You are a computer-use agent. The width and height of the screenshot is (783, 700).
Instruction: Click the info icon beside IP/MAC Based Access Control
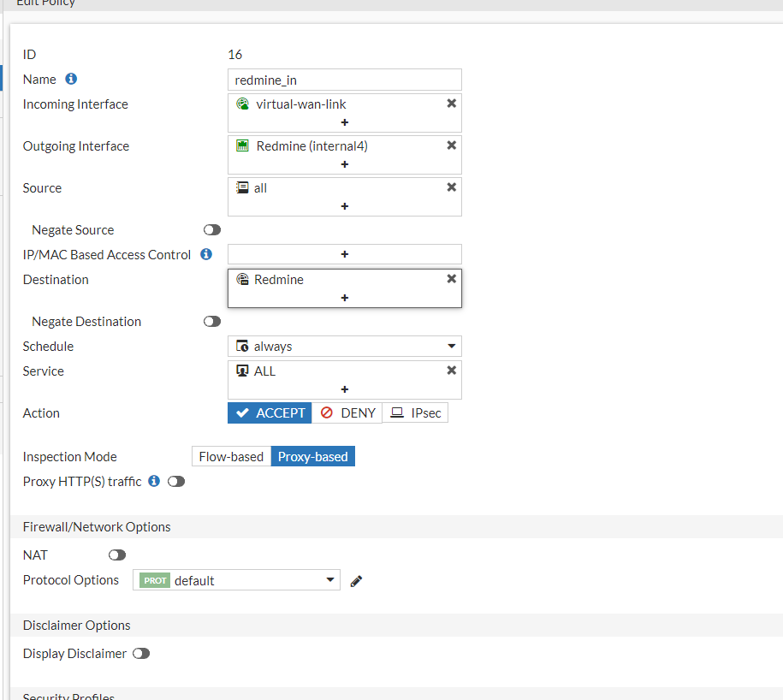[x=206, y=254]
